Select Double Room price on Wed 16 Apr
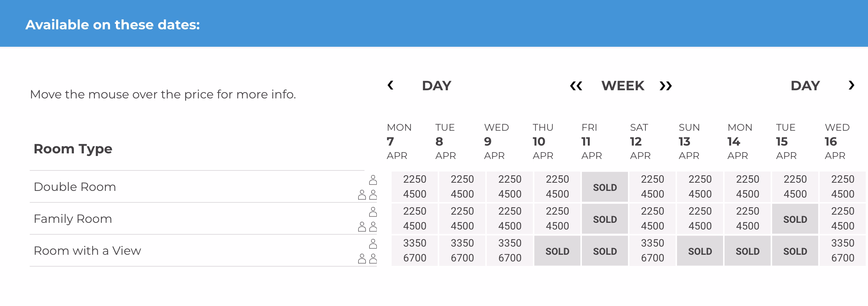868x306 pixels. [x=843, y=187]
